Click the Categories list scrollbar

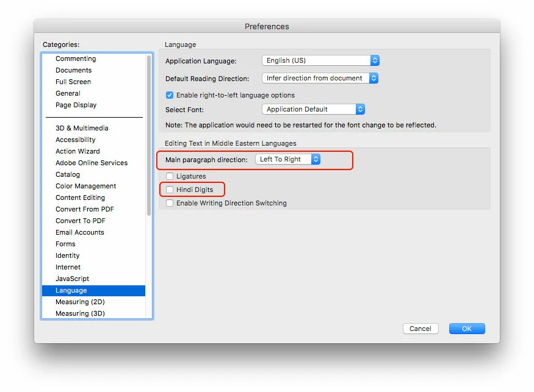click(149, 135)
